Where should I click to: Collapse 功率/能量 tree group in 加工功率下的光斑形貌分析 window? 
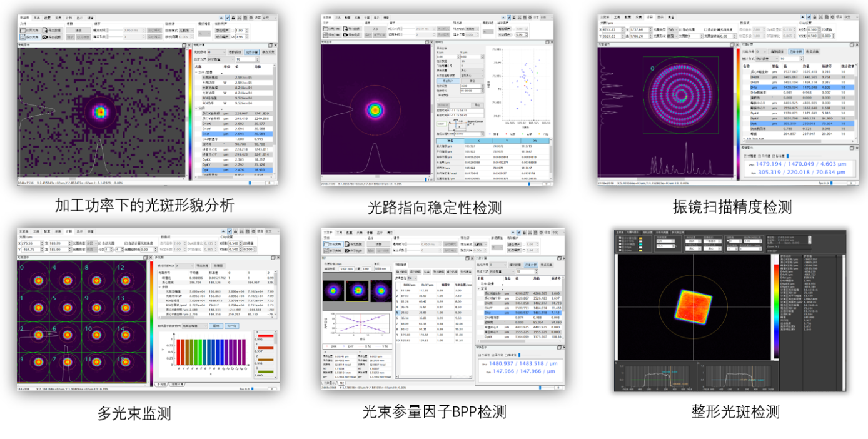click(x=196, y=73)
